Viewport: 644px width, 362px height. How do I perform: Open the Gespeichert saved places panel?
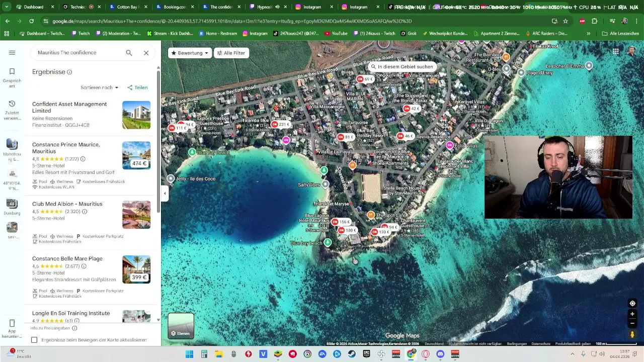[12, 77]
